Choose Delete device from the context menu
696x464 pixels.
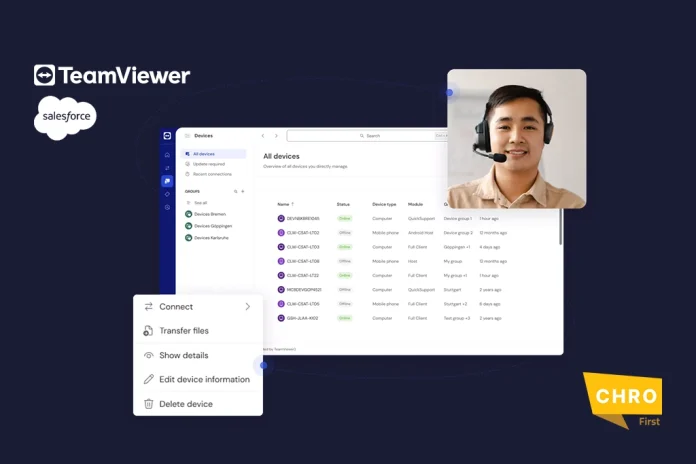coord(185,404)
